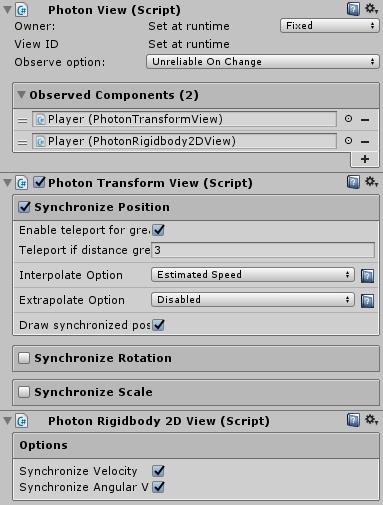Enable Synchronize Scale checkbox
The width and height of the screenshot is (383, 505).
[x=24, y=392]
